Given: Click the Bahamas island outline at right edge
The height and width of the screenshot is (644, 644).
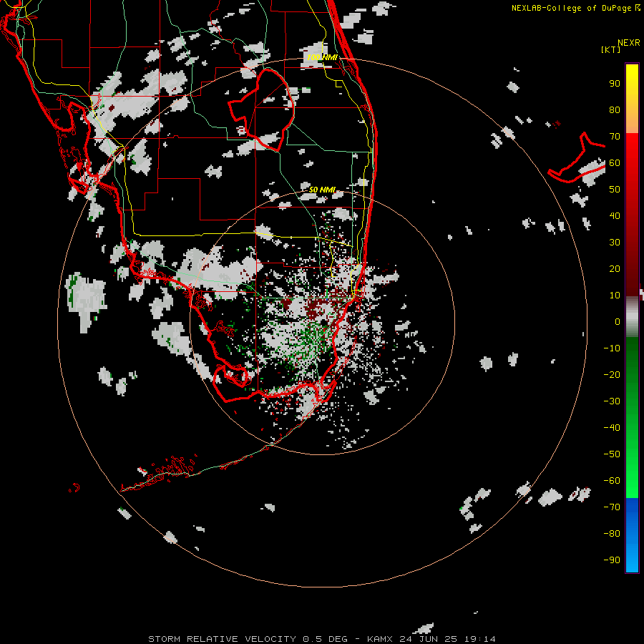Looking at the screenshot, I should pos(577,157).
